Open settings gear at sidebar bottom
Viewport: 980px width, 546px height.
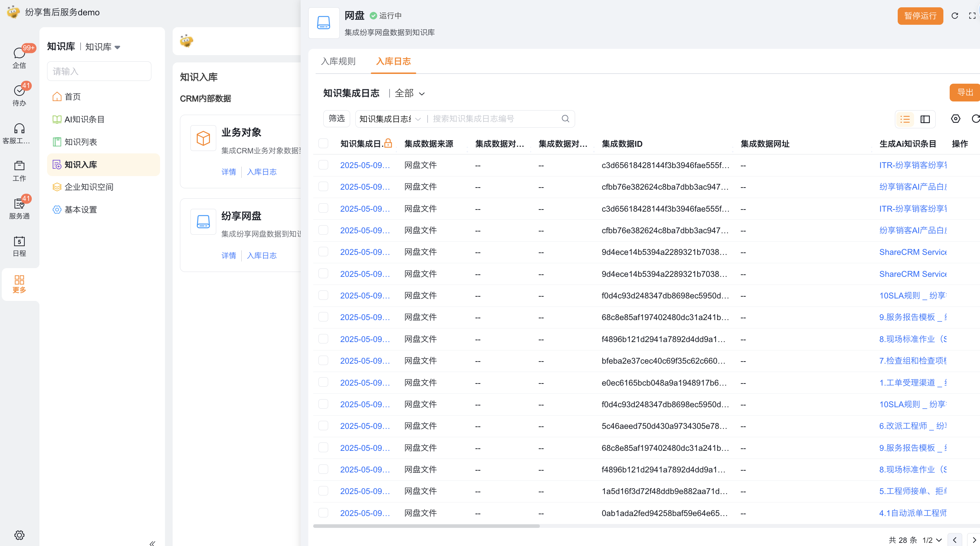19,535
